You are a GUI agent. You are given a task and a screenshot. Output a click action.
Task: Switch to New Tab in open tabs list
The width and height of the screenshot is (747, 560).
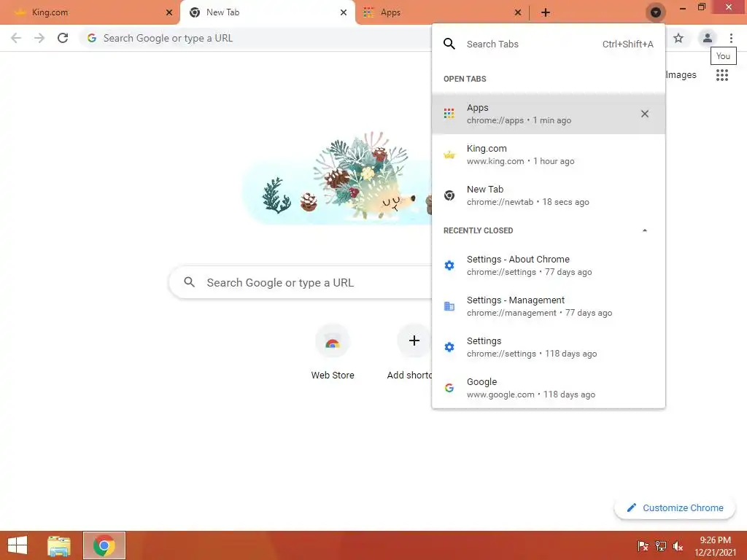(549, 195)
